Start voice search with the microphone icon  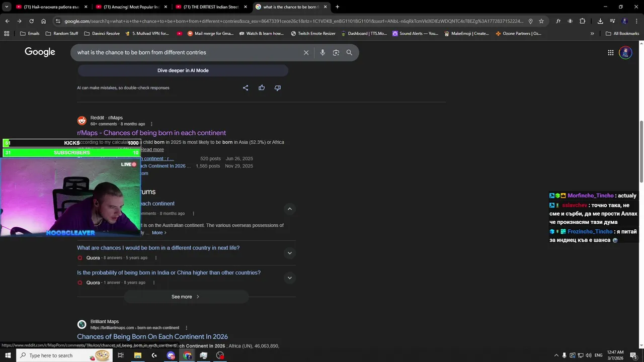pyautogui.click(x=323, y=52)
